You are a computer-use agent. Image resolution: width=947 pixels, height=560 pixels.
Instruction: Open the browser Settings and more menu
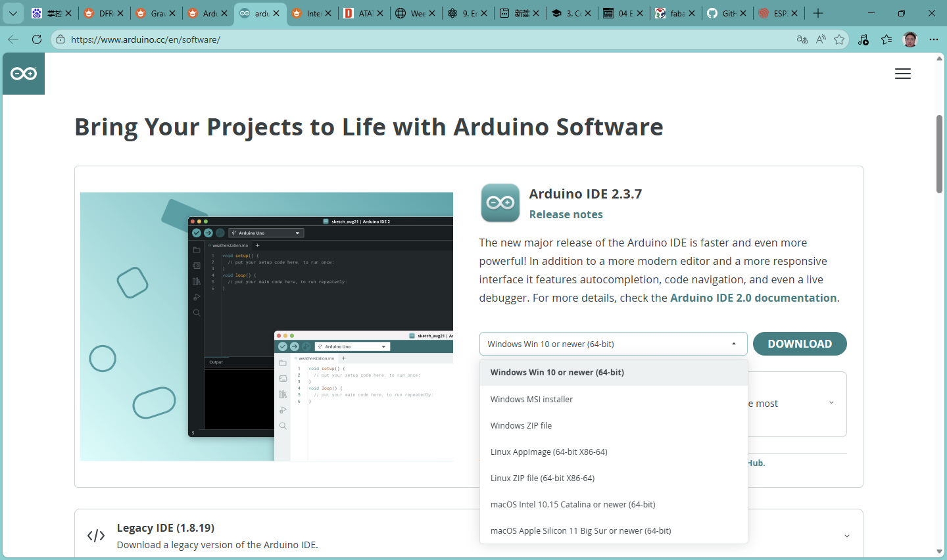pyautogui.click(x=934, y=39)
